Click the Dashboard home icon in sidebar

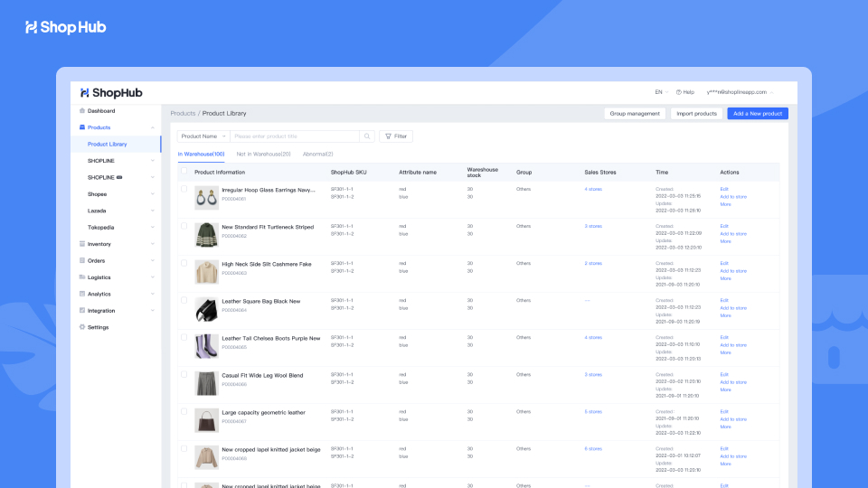tap(82, 111)
